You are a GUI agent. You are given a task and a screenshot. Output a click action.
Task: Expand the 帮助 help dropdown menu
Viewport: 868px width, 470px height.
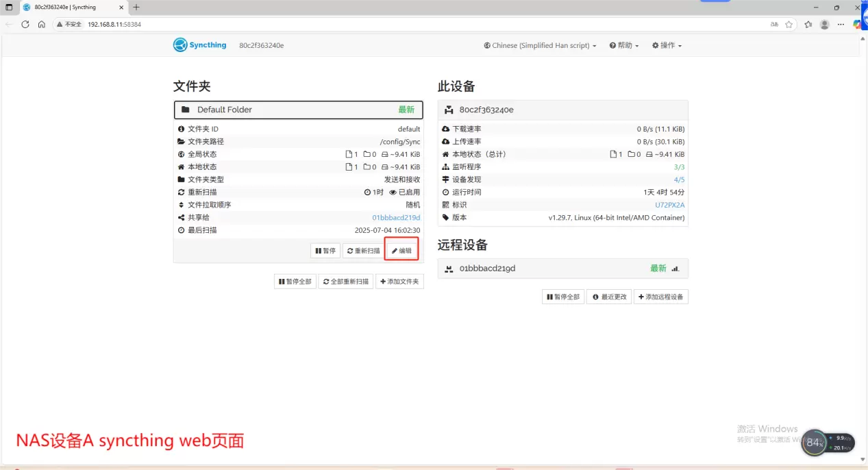[x=623, y=46]
